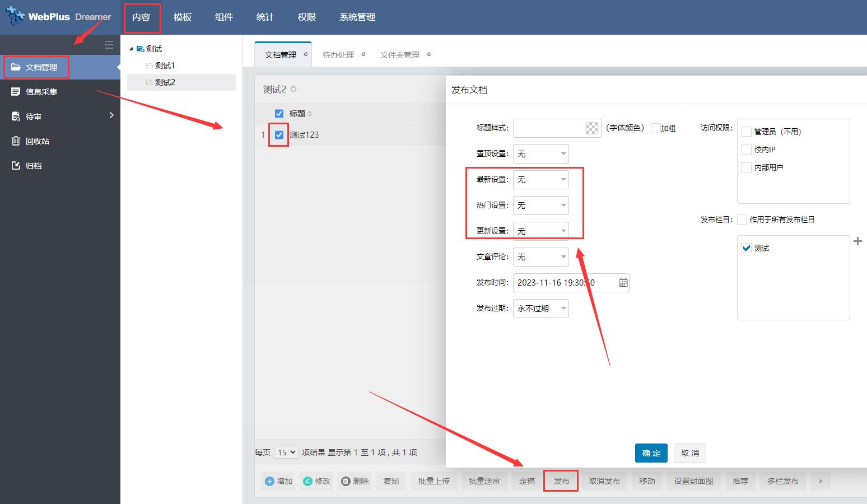Image resolution: width=867 pixels, height=504 pixels.
Task: Click the 设置封面图 toolbar button
Action: 693,481
